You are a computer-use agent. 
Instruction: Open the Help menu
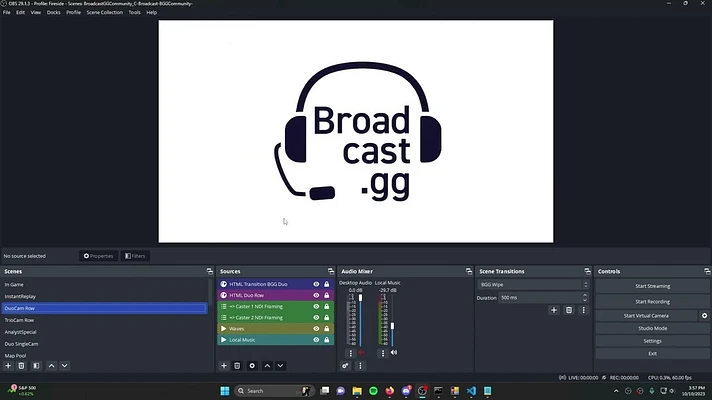(152, 12)
